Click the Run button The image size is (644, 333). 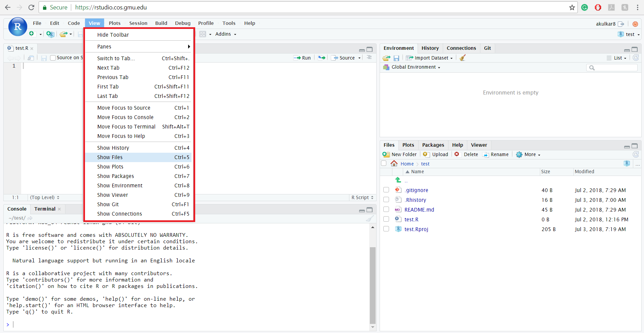302,58
